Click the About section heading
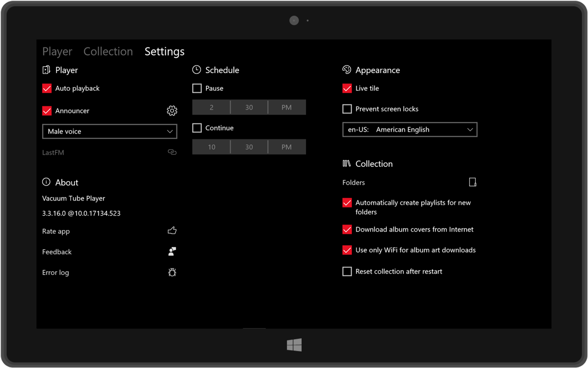Viewport: 588px width, 368px height. click(x=66, y=182)
